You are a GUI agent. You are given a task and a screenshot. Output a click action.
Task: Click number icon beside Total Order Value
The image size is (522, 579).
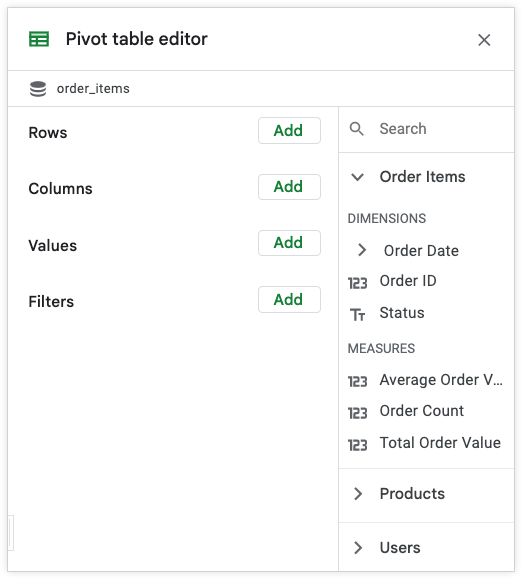[x=357, y=445]
